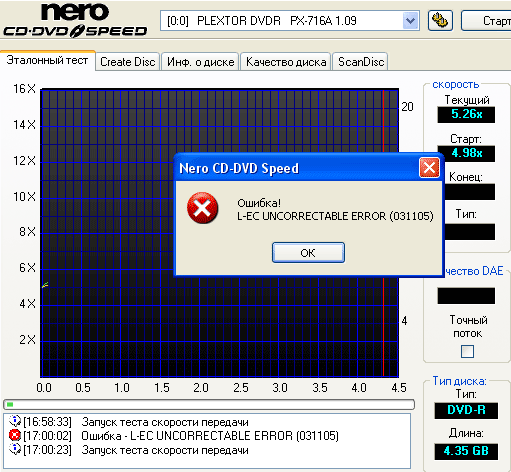Open the PLEXTOR drive selection dropdown arrow
Image resolution: width=511 pixels, height=472 pixels.
coord(410,21)
